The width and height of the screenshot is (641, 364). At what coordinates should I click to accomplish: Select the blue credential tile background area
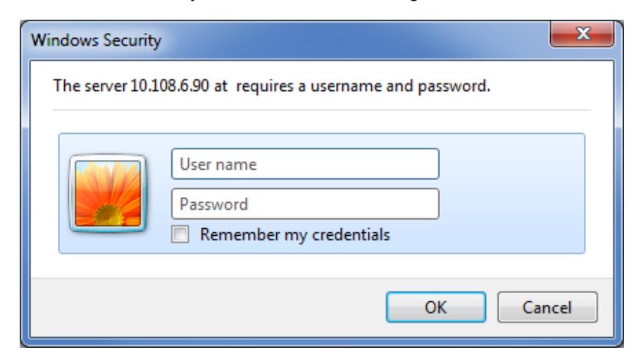511,193
